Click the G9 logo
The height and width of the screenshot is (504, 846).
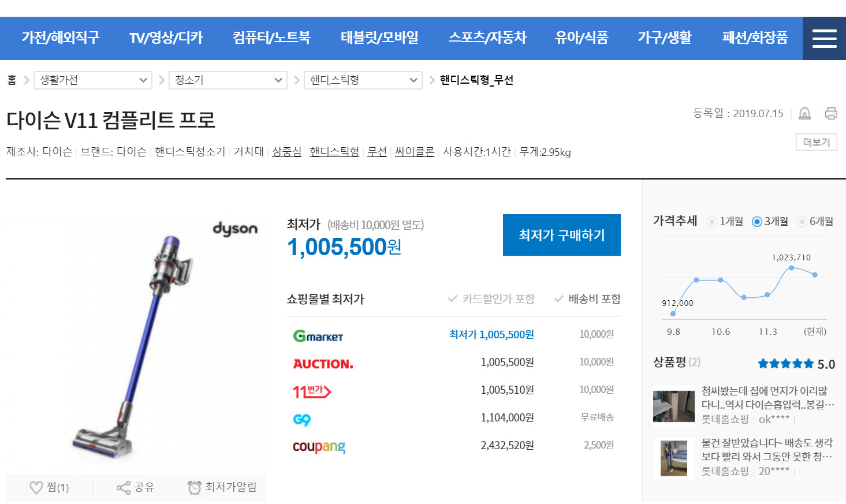click(x=302, y=419)
